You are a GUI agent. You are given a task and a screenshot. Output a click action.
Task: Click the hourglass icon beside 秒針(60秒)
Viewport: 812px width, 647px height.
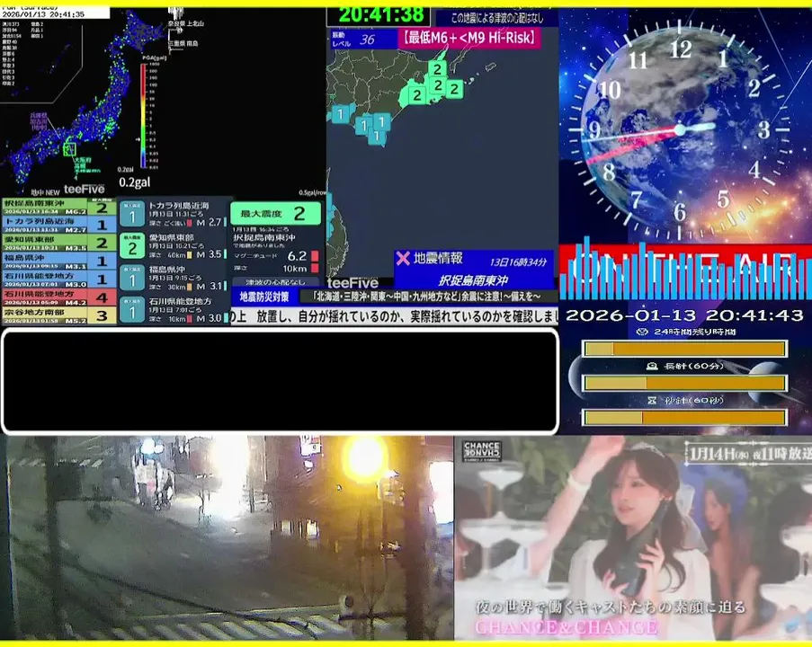coord(652,400)
